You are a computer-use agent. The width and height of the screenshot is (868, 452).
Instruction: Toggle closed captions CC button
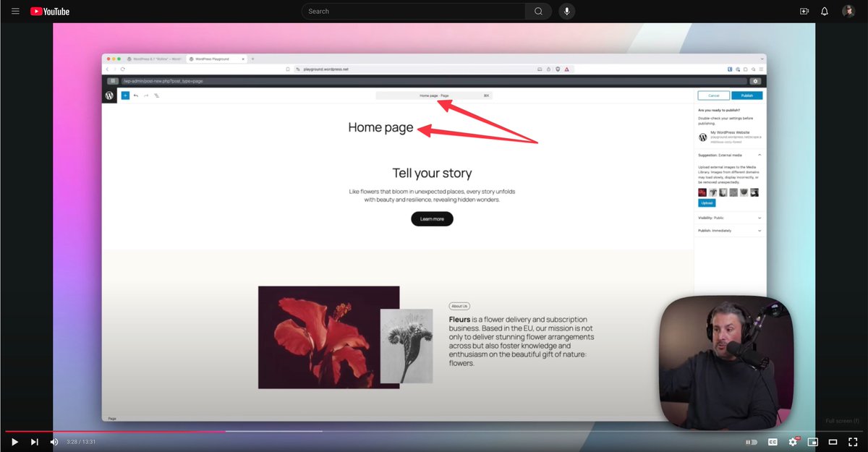click(773, 442)
